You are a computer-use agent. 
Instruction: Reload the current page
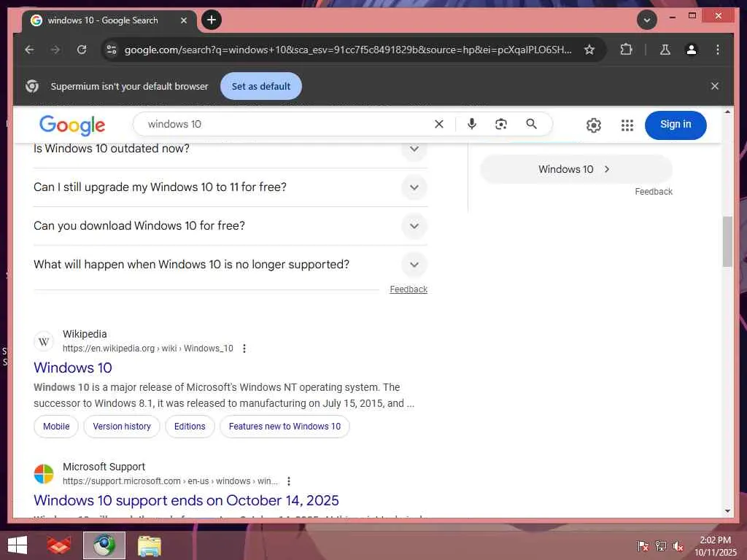click(x=82, y=50)
